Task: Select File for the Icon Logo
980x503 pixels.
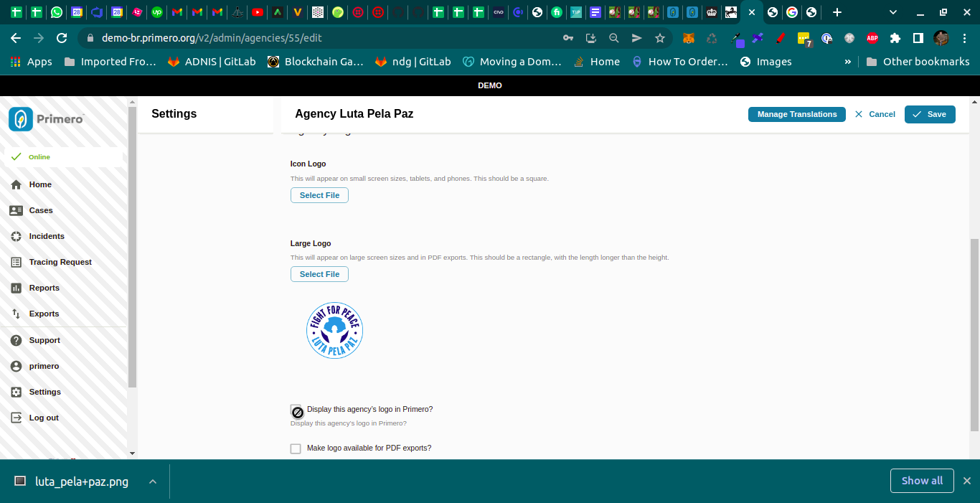Action: click(x=319, y=195)
